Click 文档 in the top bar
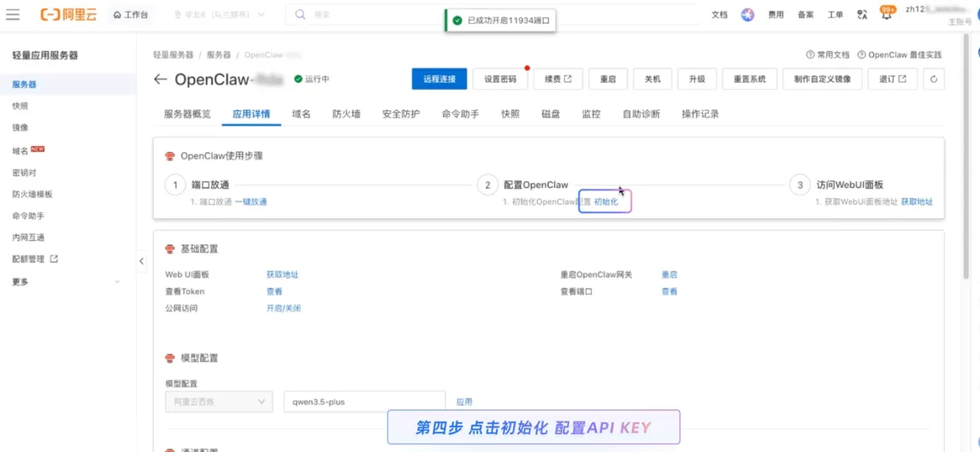Viewport: 980px width, 452px height. coord(719,15)
